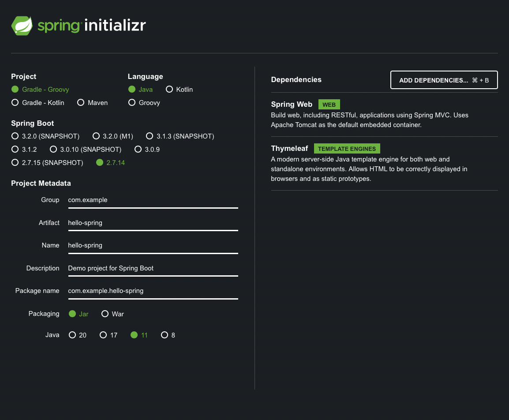This screenshot has width=509, height=420.
Task: Select Spring Boot version 2.7.14
Action: point(110,163)
